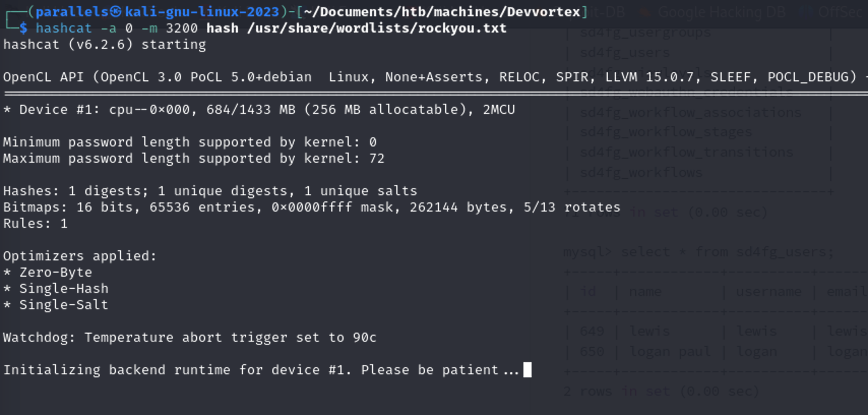The image size is (868, 415).
Task: Click the 'parallels' username in prompt
Action: point(72,12)
